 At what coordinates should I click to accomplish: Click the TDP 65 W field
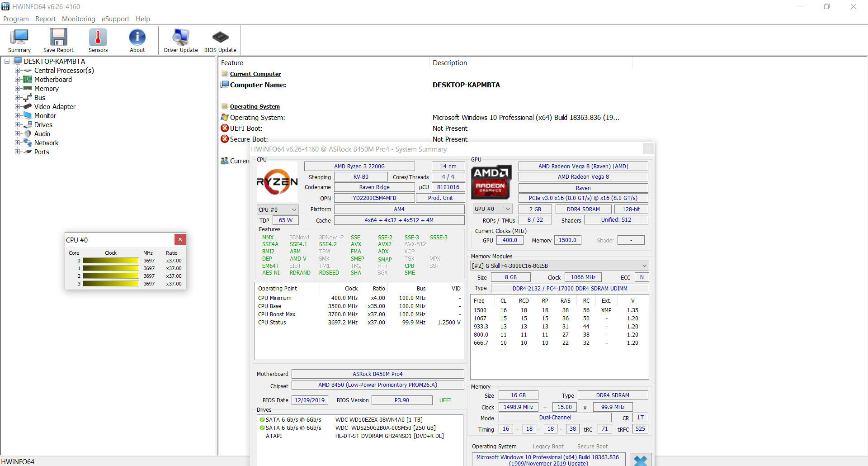coord(285,220)
